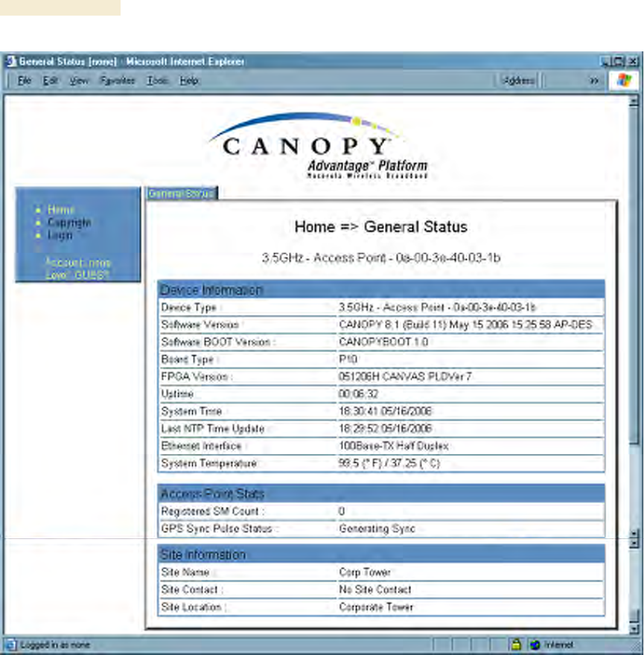Click the Last NTP Time Update value
This screenshot has height=655, width=644.
pyautogui.click(x=385, y=429)
